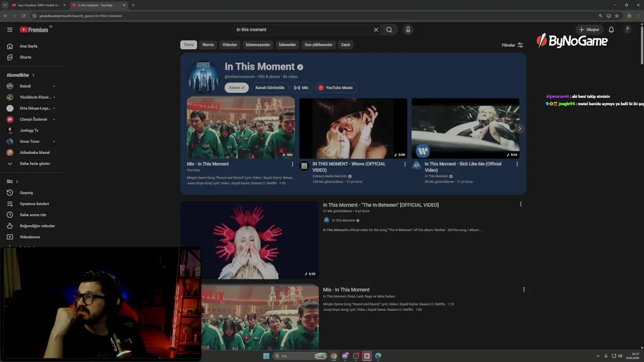Open options for The In-Between video result
Screen dimensions: 644x362
[521, 204]
